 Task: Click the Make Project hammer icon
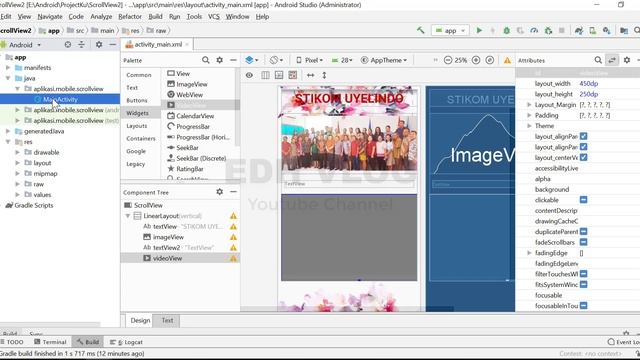tap(420, 30)
